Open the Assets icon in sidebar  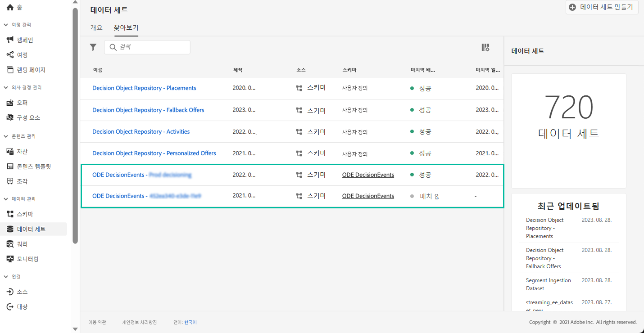[x=10, y=152]
